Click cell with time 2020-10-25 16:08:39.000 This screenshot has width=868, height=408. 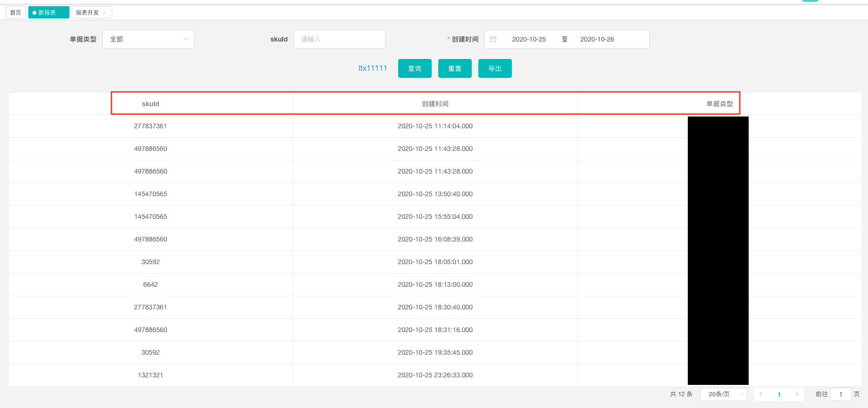coord(435,239)
